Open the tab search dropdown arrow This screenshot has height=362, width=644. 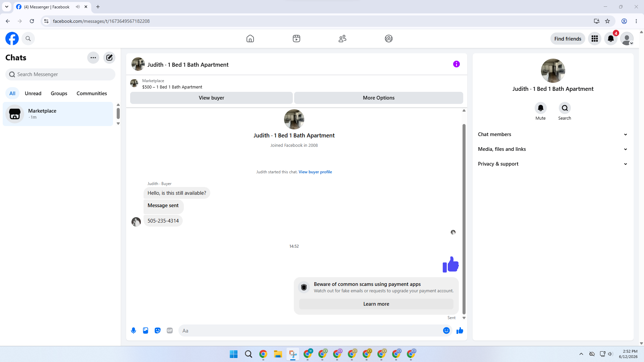7,7
